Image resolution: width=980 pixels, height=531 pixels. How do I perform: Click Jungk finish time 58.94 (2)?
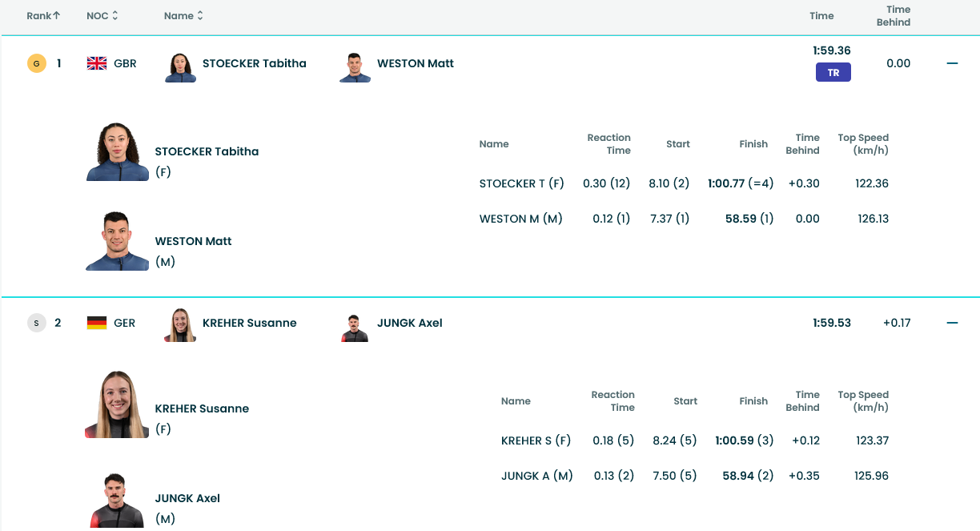pyautogui.click(x=748, y=476)
